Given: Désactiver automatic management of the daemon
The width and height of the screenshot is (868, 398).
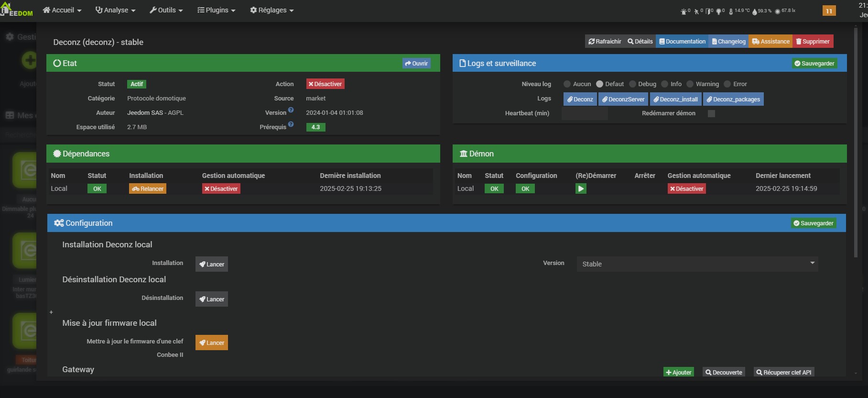Looking at the screenshot, I should 686,189.
